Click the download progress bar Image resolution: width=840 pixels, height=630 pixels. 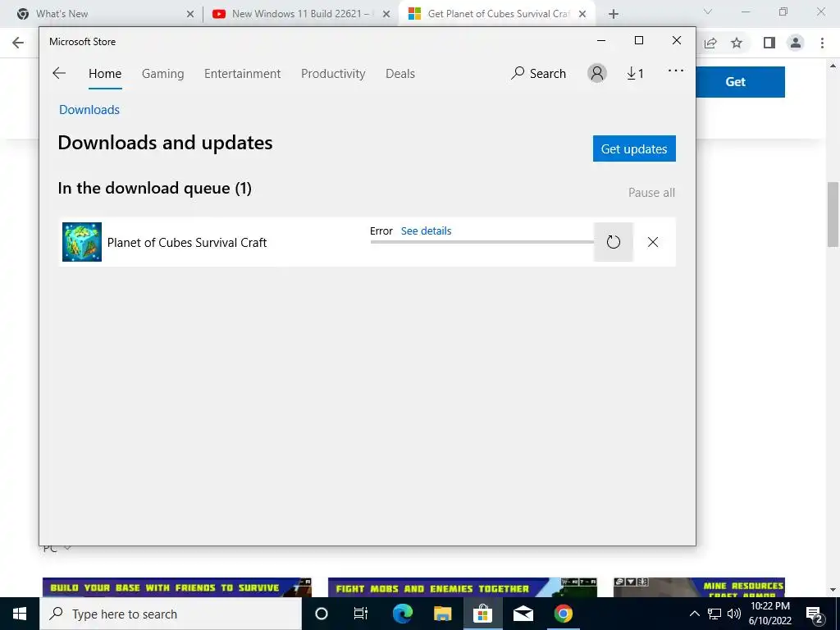pyautogui.click(x=482, y=242)
